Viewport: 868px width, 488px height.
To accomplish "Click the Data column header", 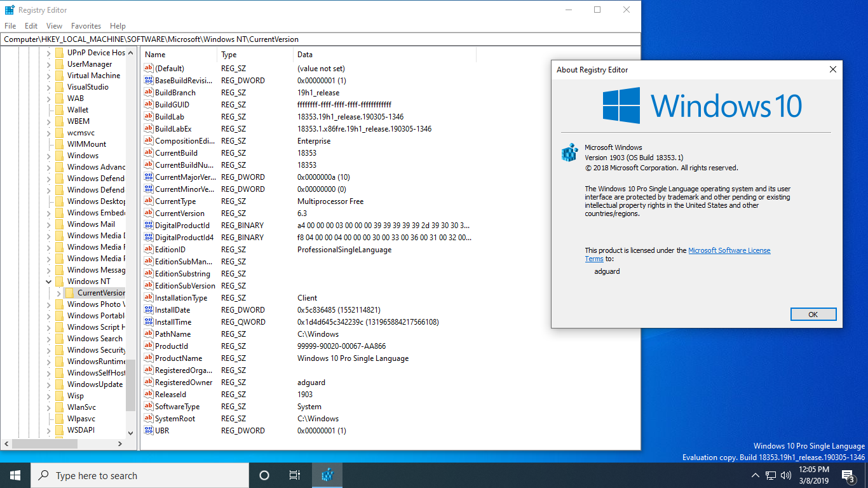I will [385, 55].
